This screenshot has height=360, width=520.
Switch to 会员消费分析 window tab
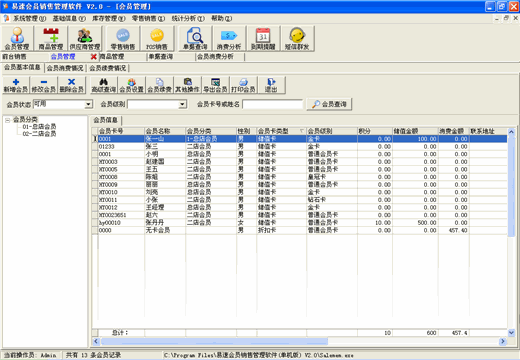[215, 57]
